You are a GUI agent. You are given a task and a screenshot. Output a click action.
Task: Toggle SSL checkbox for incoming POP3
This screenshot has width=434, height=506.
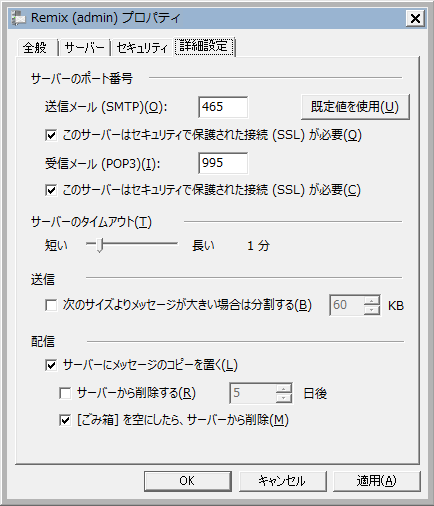point(51,190)
